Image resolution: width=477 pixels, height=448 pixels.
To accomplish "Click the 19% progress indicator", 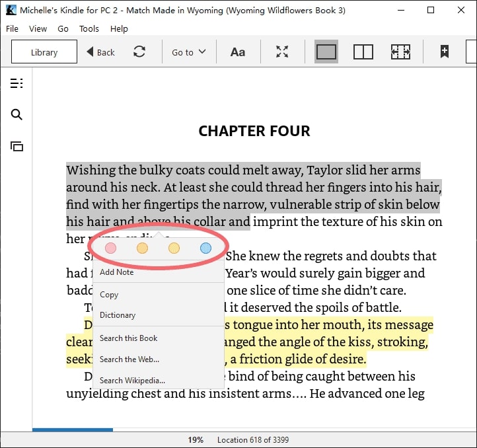I will pyautogui.click(x=196, y=440).
